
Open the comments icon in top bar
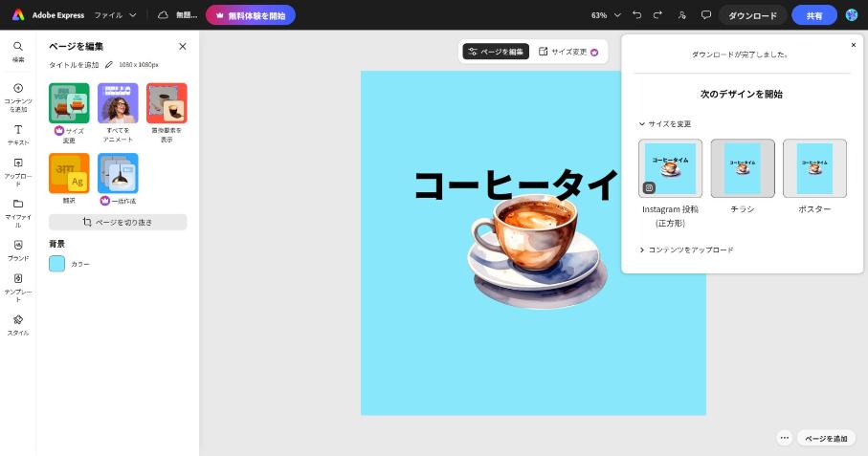click(706, 15)
